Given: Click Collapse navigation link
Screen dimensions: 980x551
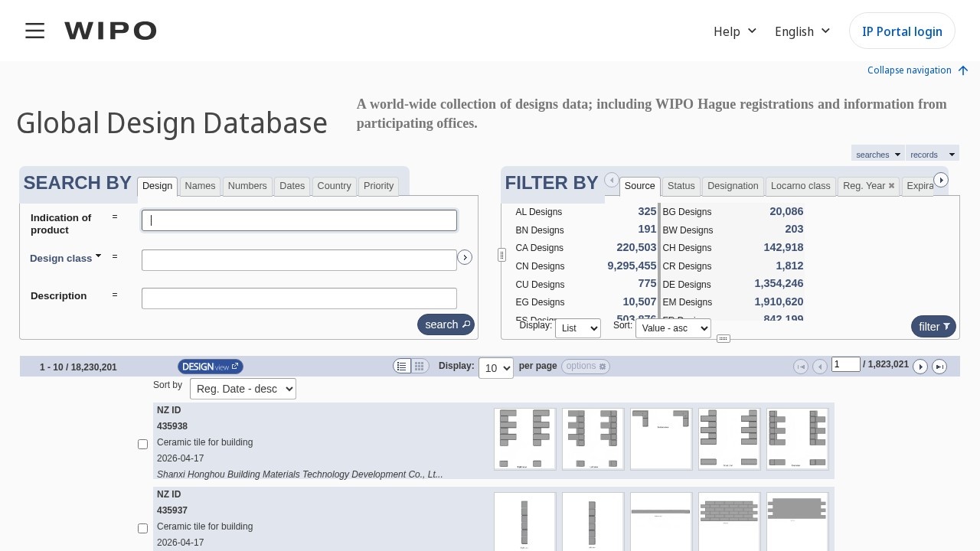Looking at the screenshot, I should pos(910,70).
